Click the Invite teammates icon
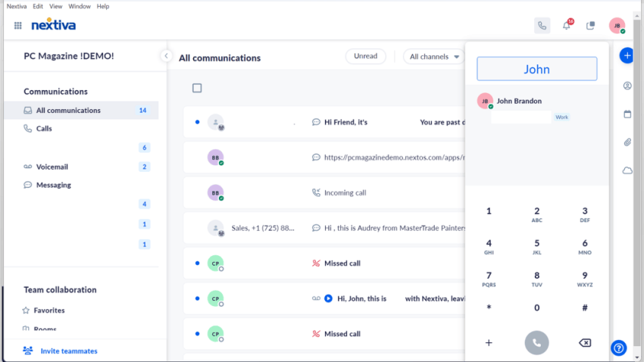 pos(28,351)
